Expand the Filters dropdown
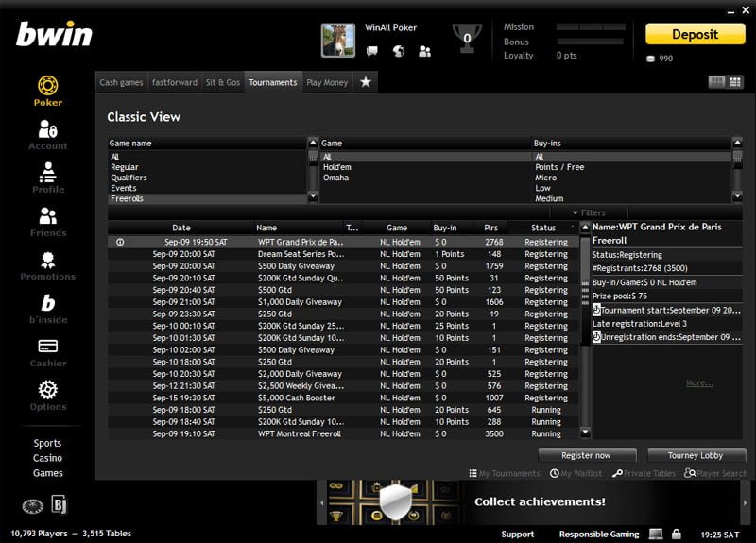This screenshot has height=543, width=756. click(x=589, y=212)
